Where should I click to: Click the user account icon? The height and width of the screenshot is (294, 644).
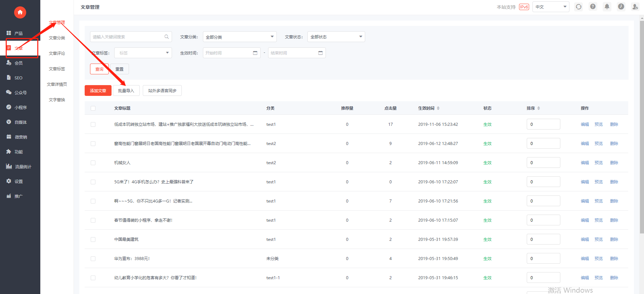click(x=635, y=7)
